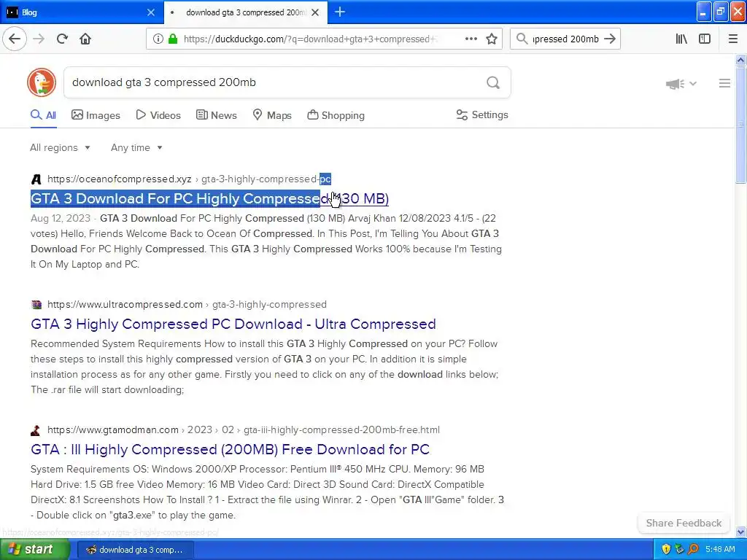Screen dimensions: 747x560
Task: Click the green arrows tray icon next to the shield
Action: pos(679,549)
